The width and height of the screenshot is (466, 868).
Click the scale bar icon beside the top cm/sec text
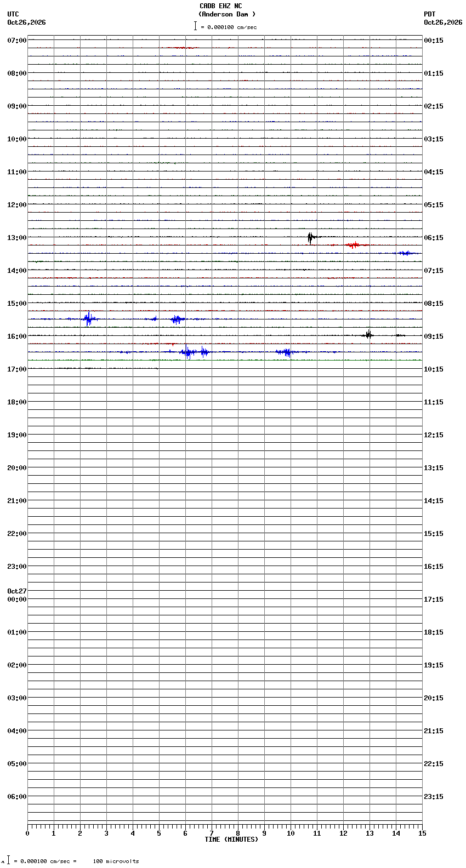tap(195, 26)
